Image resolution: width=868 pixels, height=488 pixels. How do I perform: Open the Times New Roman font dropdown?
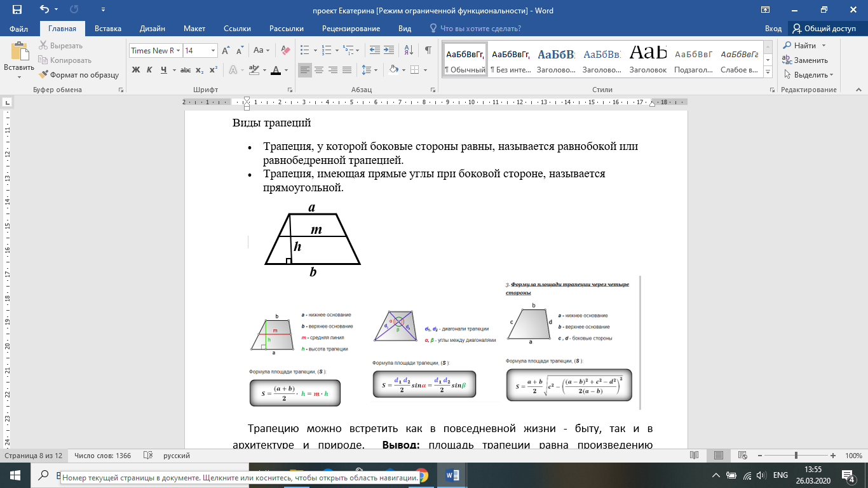[x=179, y=50]
